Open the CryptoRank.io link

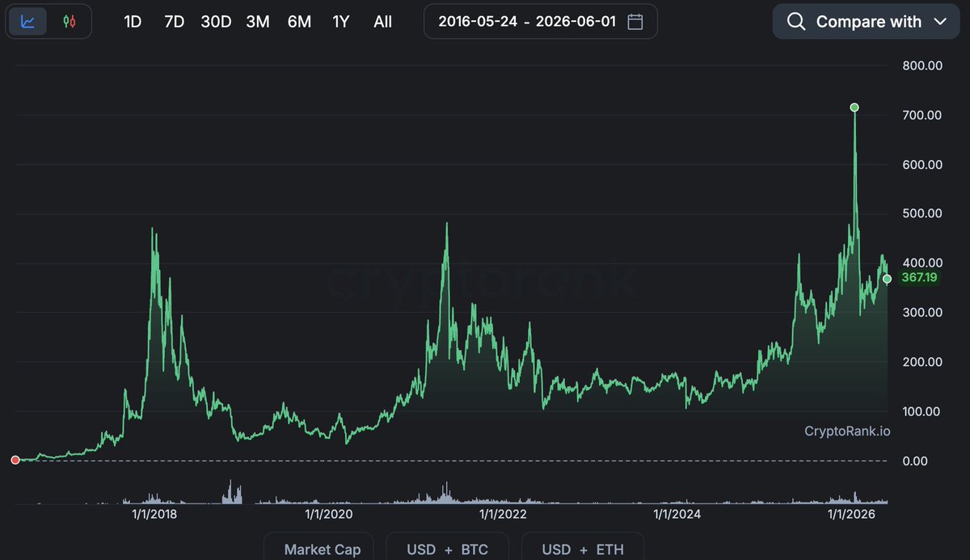click(847, 431)
